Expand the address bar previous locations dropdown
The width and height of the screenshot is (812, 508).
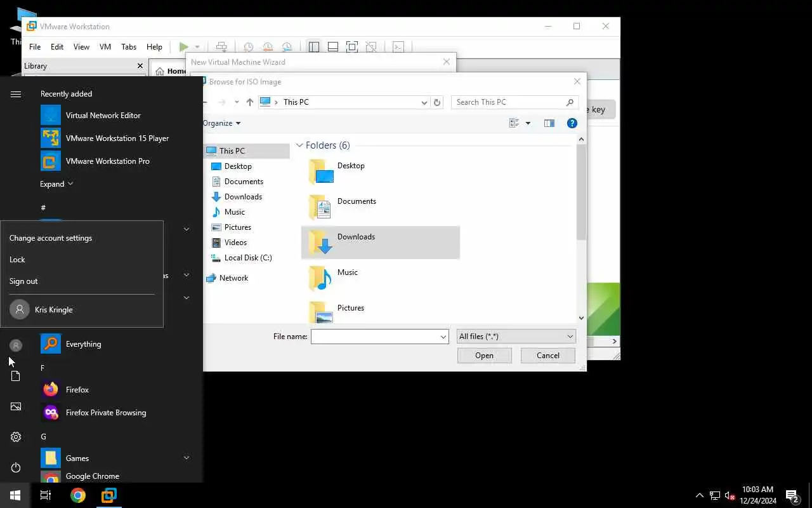[424, 102]
